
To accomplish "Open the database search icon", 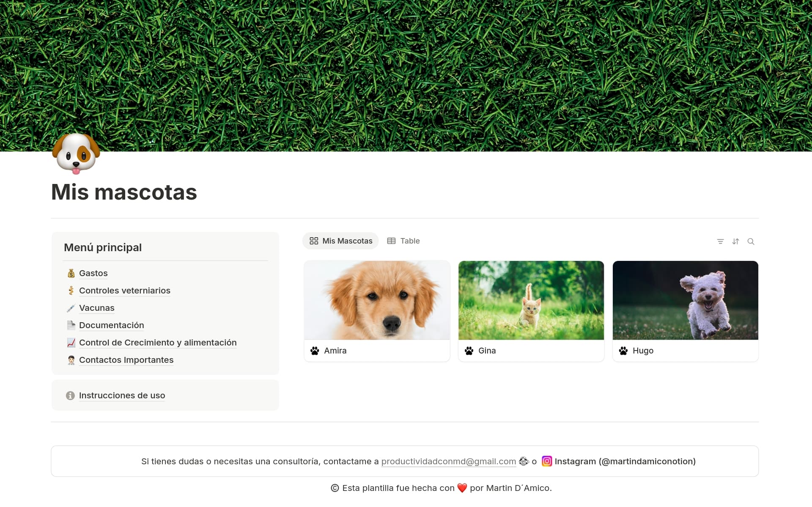I will 752,241.
